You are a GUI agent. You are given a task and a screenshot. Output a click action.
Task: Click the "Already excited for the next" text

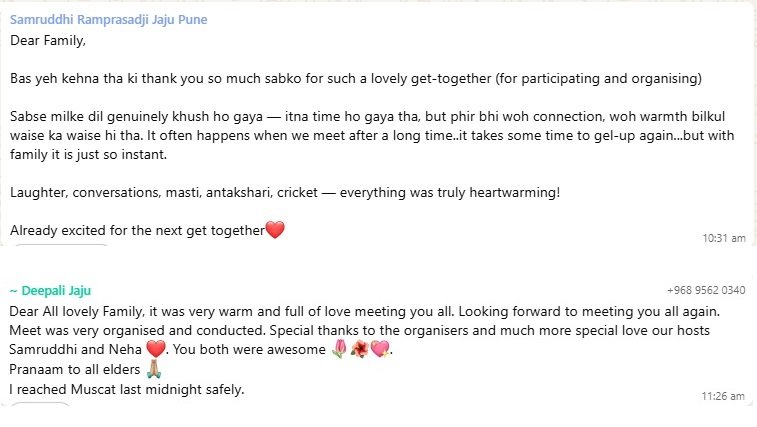[137, 231]
